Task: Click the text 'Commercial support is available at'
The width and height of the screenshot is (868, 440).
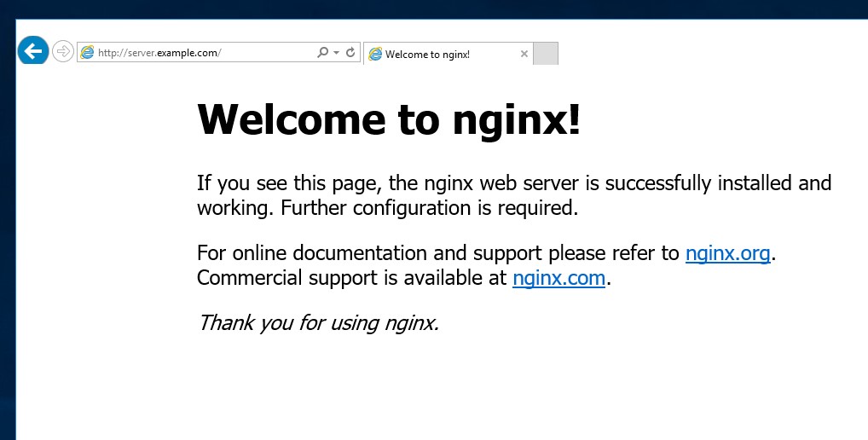Action: (352, 278)
